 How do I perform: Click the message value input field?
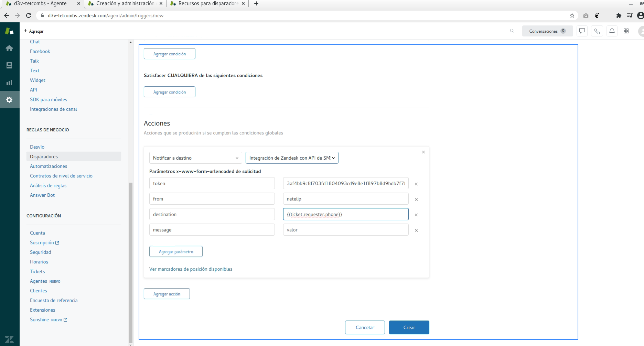click(345, 230)
